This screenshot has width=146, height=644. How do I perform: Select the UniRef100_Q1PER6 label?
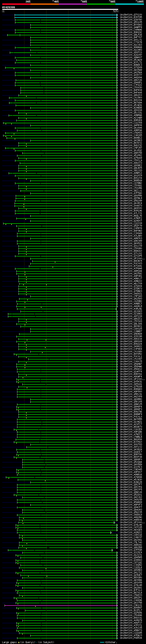click(x=131, y=613)
